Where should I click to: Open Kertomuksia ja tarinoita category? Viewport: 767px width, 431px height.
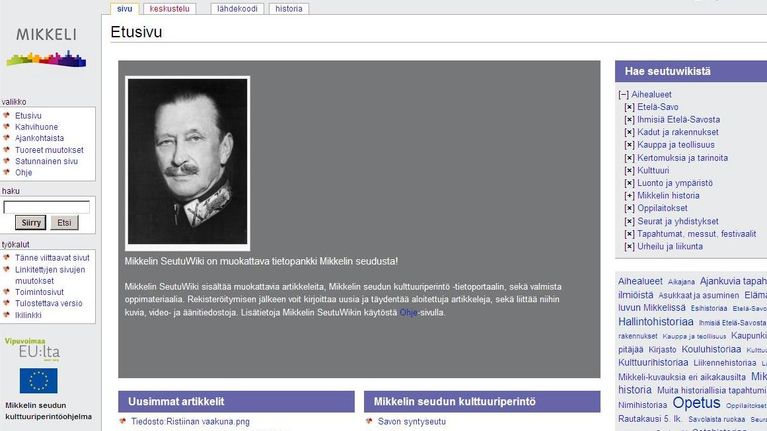tap(682, 158)
